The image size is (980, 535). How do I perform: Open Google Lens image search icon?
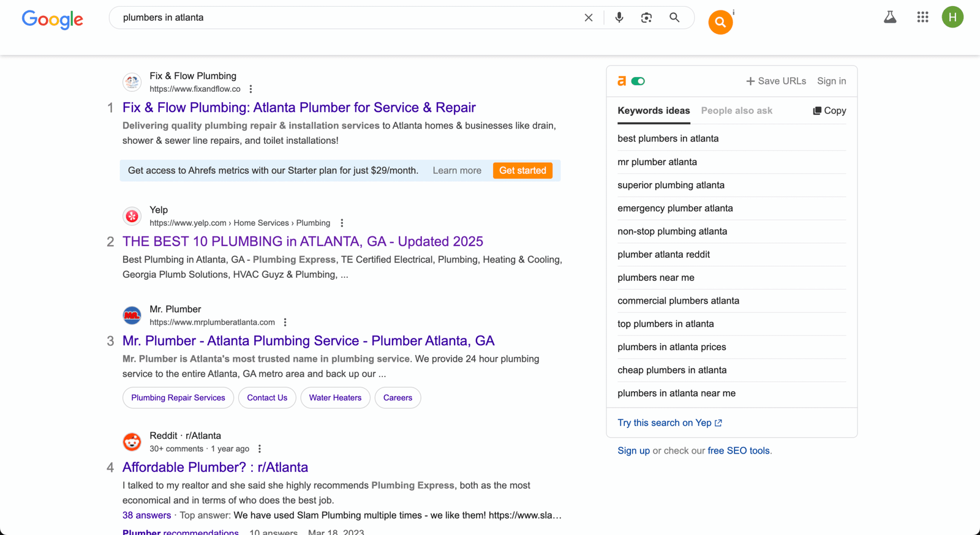pyautogui.click(x=646, y=18)
